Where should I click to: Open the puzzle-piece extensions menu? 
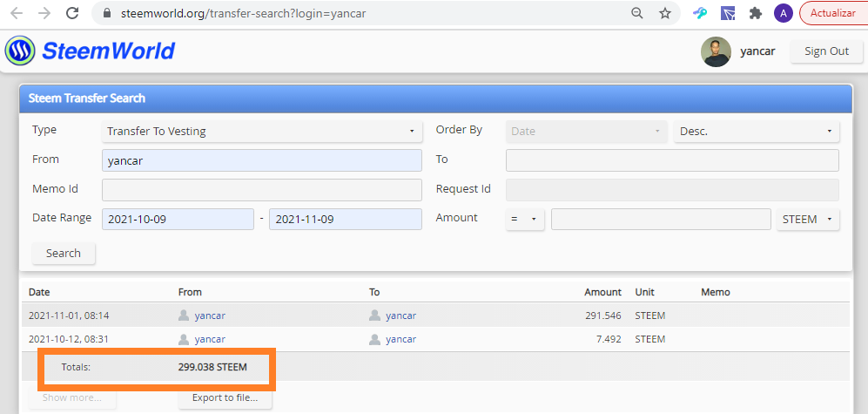click(755, 13)
